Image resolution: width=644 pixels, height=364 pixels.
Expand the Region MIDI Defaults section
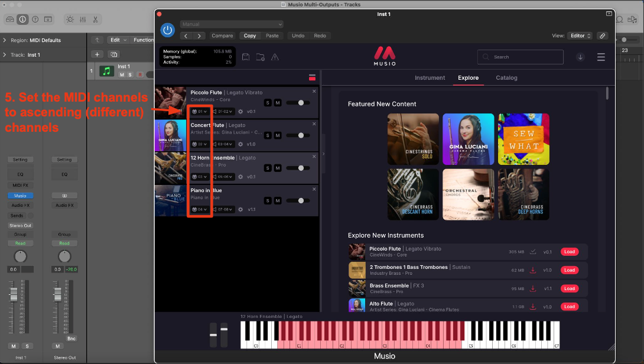tap(5, 40)
